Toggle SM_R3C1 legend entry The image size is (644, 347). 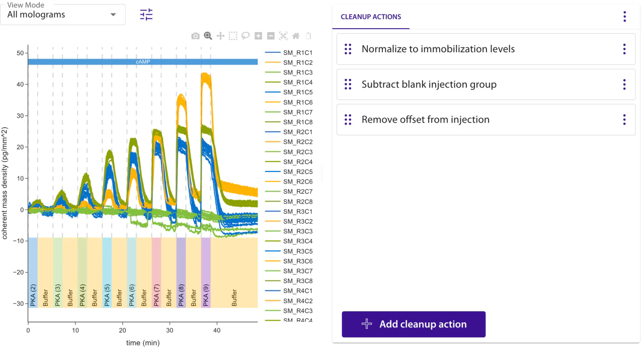289,211
